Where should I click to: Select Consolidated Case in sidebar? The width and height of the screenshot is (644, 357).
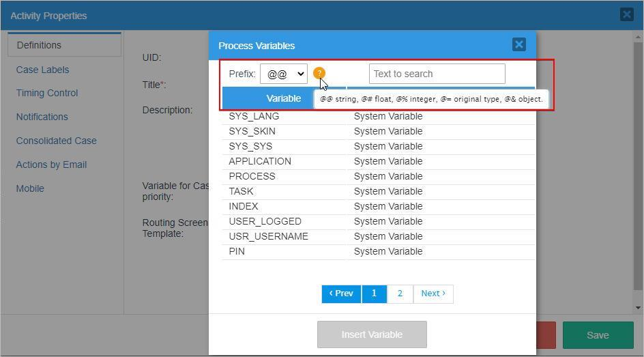56,141
